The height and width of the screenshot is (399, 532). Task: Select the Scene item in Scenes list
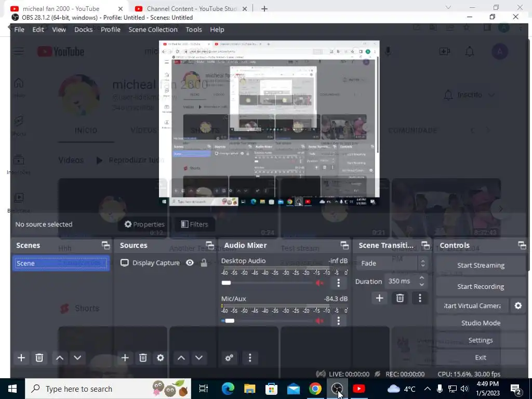61,263
